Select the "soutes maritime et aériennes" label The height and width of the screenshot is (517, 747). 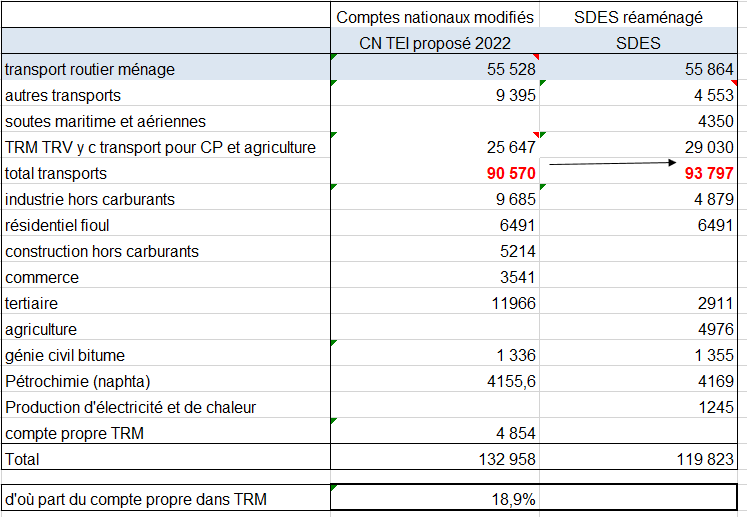(105, 121)
